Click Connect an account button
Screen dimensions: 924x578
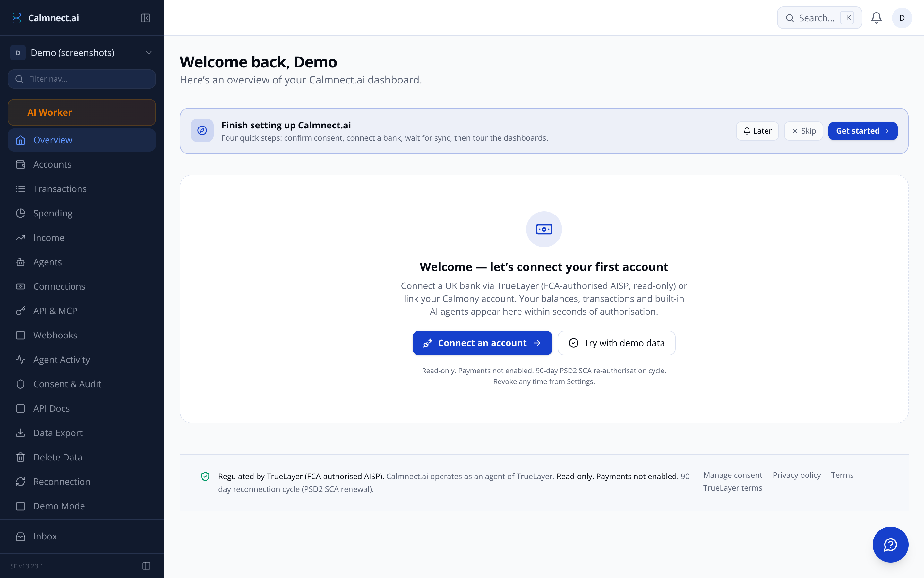point(482,343)
